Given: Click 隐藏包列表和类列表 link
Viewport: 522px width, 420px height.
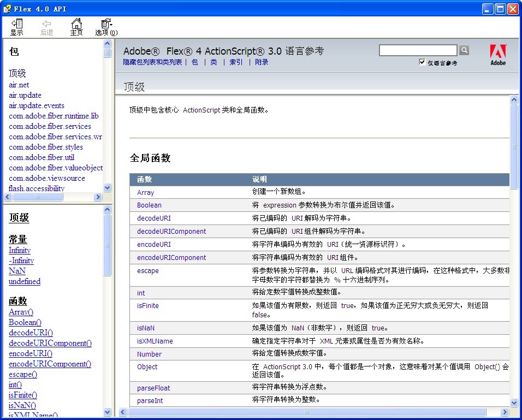Looking at the screenshot, I should (152, 62).
